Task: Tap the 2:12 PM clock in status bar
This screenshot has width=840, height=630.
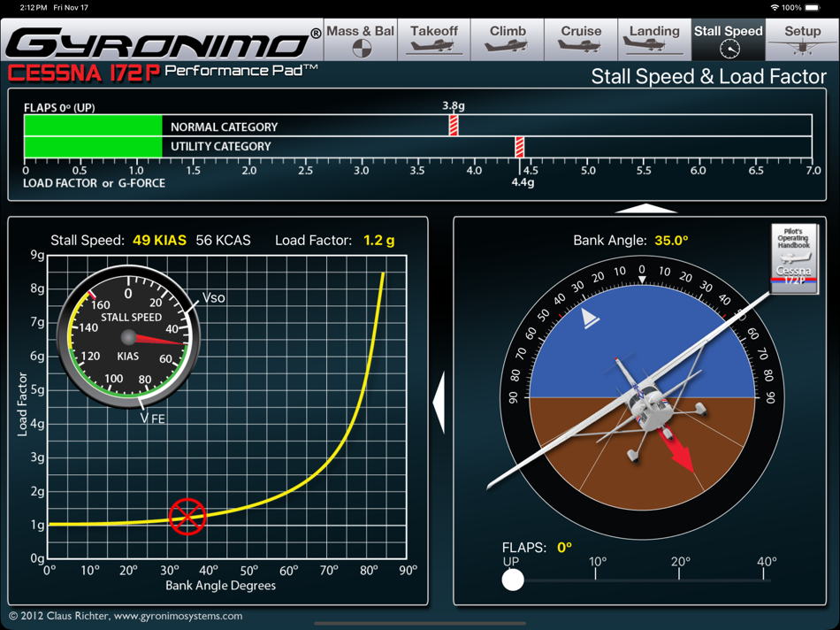Action: coord(33,7)
